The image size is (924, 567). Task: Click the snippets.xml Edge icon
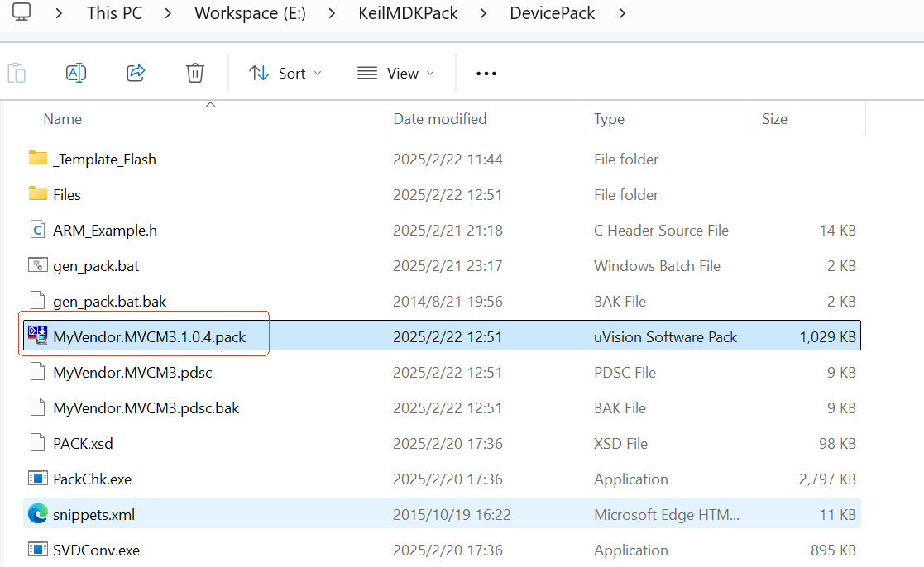37,514
